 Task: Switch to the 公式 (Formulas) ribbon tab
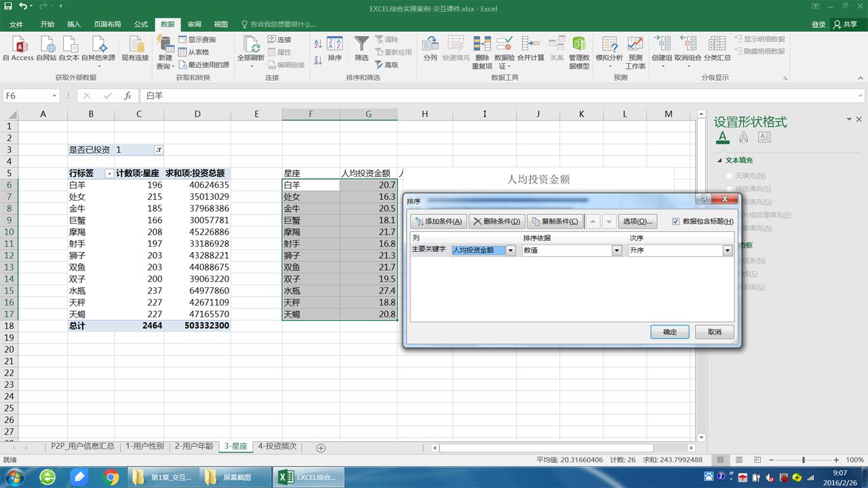(x=141, y=24)
